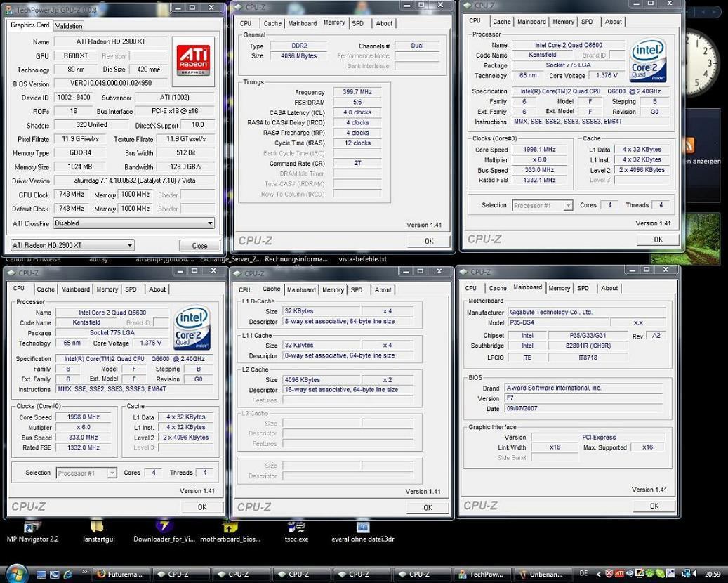Click OK in CPU-Z showing 1998.1 MHz

658,240
